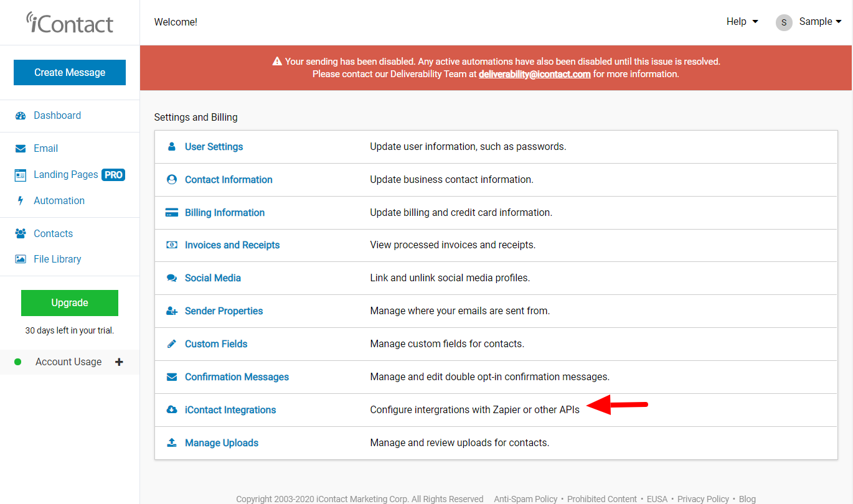Click the PRO badge next to Landing Pages

tap(113, 175)
